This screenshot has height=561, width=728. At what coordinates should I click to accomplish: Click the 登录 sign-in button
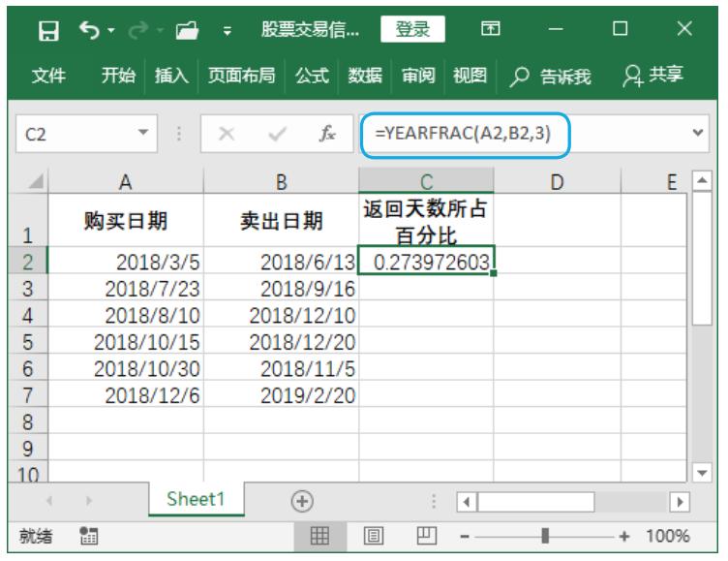click(412, 29)
